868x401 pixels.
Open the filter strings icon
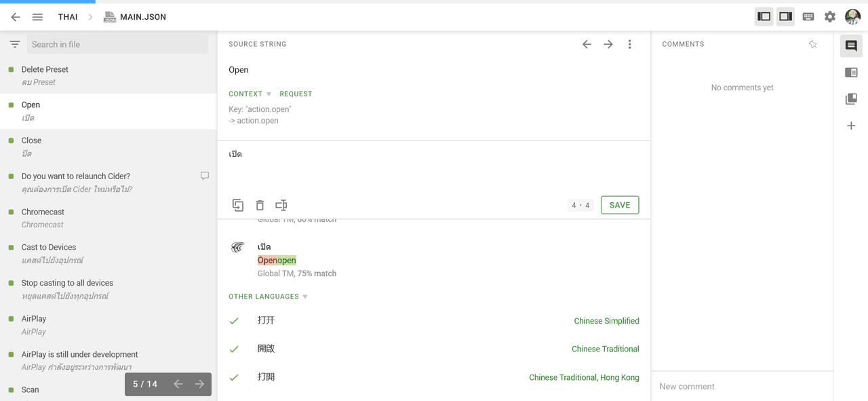tap(14, 45)
